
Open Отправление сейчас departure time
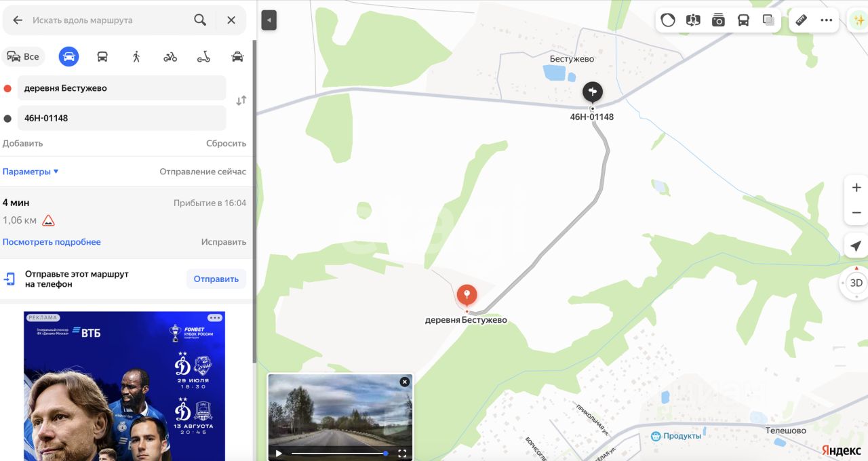tap(203, 172)
